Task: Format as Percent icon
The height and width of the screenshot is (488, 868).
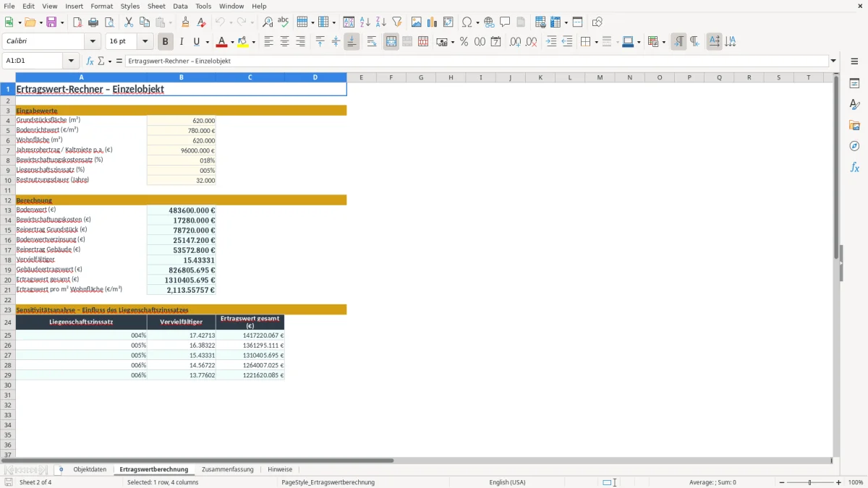Action: (464, 42)
